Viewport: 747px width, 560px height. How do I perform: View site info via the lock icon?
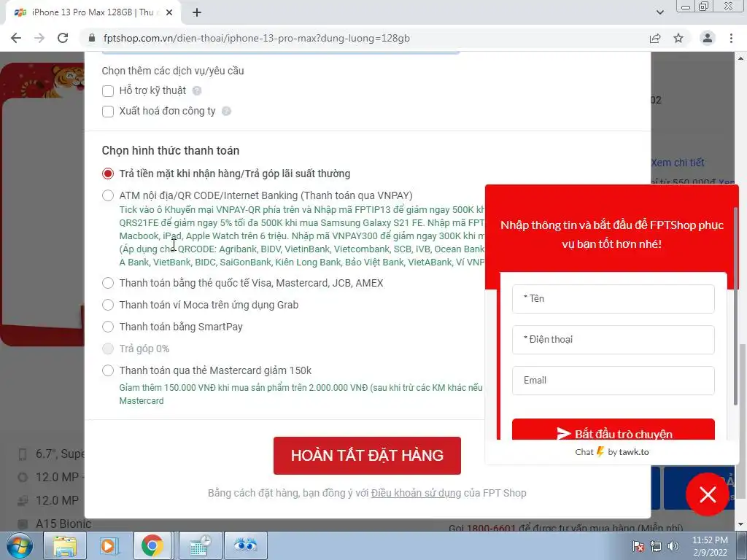pyautogui.click(x=91, y=38)
